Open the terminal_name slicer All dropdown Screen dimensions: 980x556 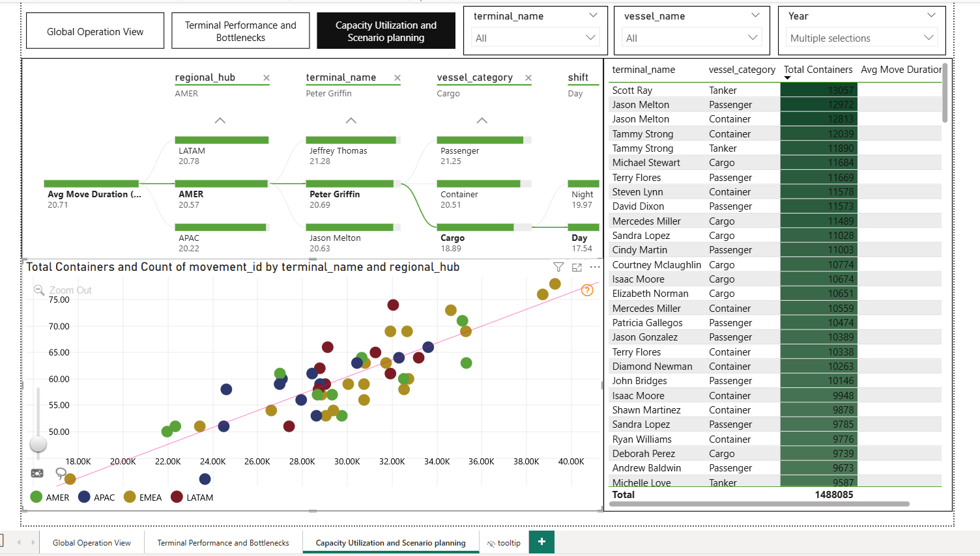[x=535, y=38]
